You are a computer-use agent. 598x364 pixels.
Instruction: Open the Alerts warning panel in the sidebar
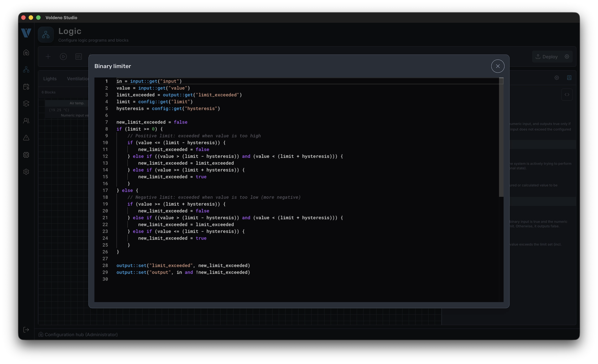tap(26, 138)
